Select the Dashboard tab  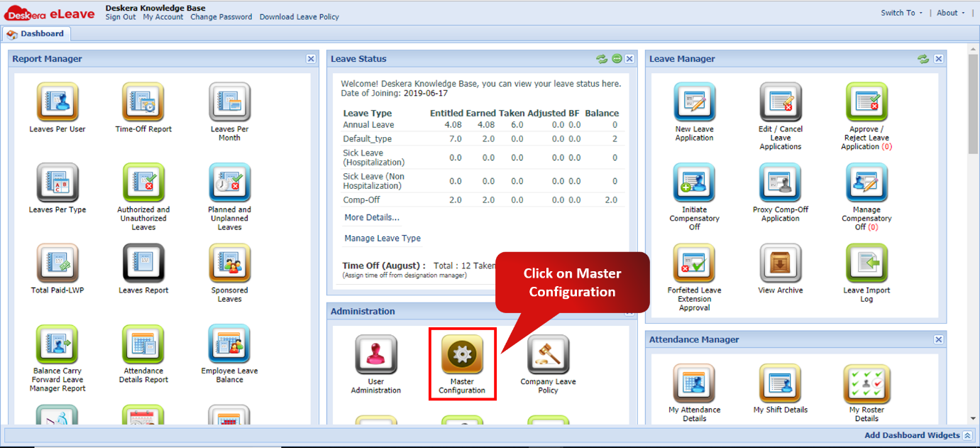click(x=35, y=33)
